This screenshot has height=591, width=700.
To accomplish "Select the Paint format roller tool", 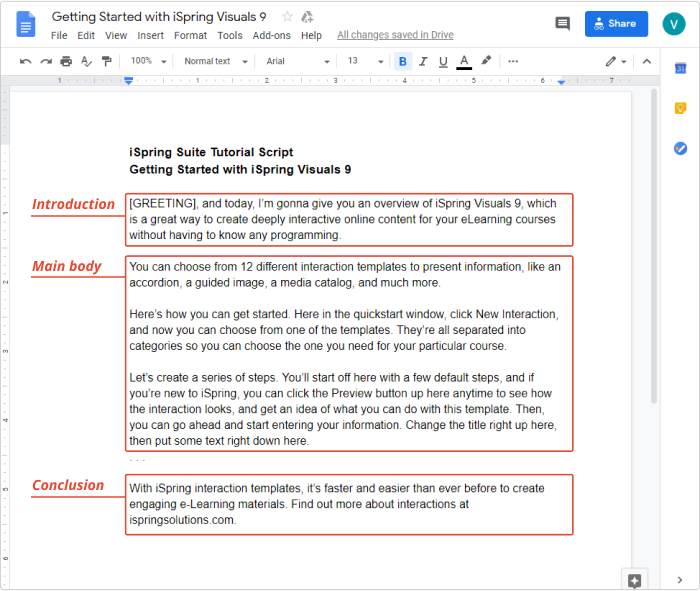I will point(106,61).
